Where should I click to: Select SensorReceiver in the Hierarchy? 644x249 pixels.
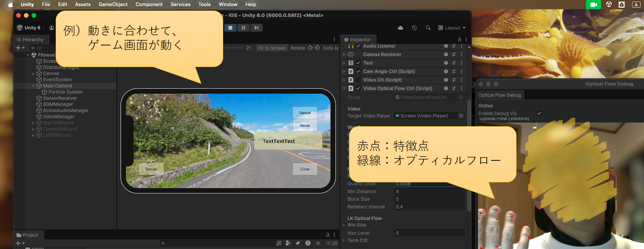click(60, 98)
